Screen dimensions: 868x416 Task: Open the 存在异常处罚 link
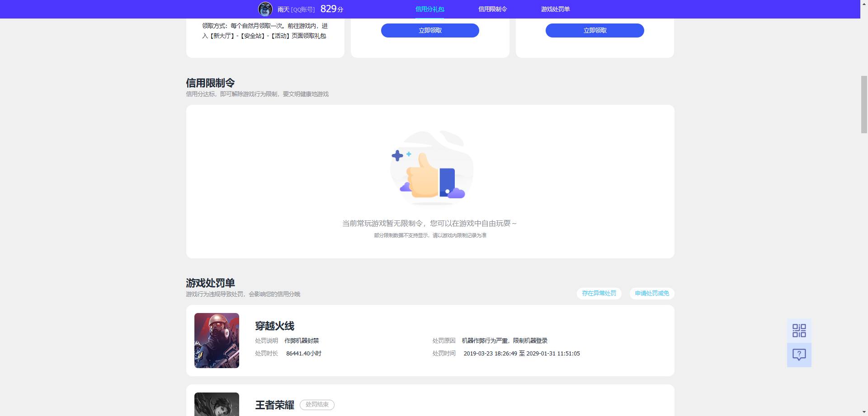coord(599,293)
